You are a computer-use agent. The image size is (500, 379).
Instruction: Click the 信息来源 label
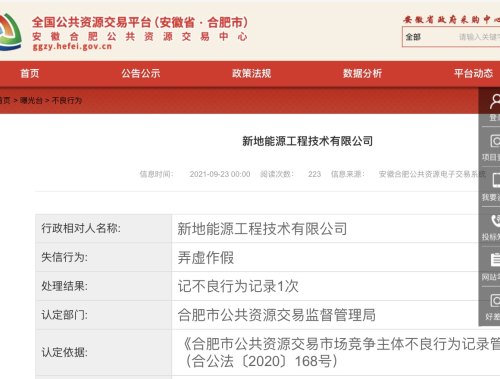point(348,174)
